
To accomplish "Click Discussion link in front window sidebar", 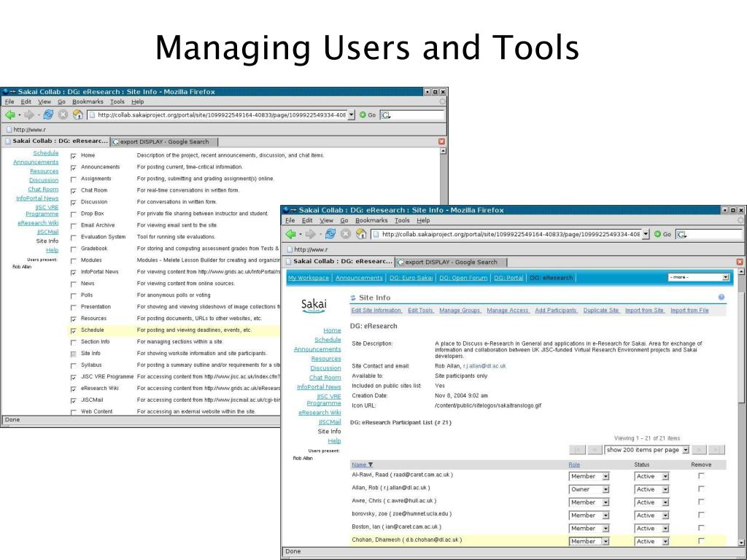I will tap(326, 368).
